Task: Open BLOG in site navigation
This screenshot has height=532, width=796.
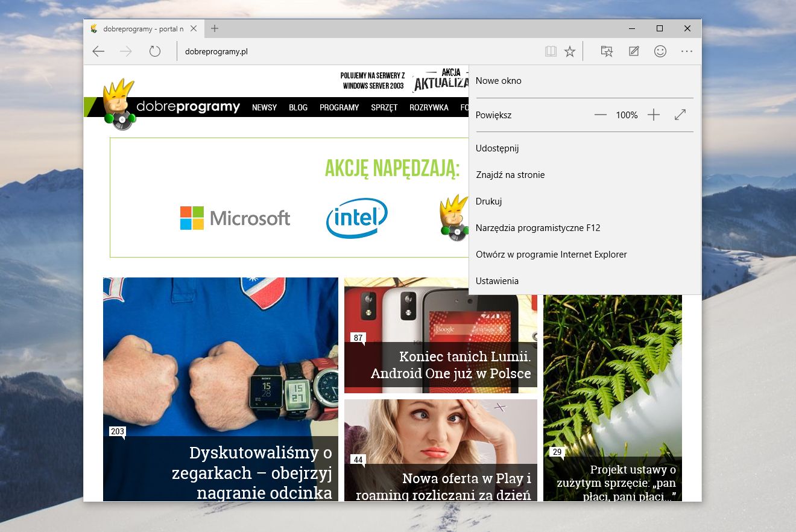Action: pyautogui.click(x=298, y=107)
